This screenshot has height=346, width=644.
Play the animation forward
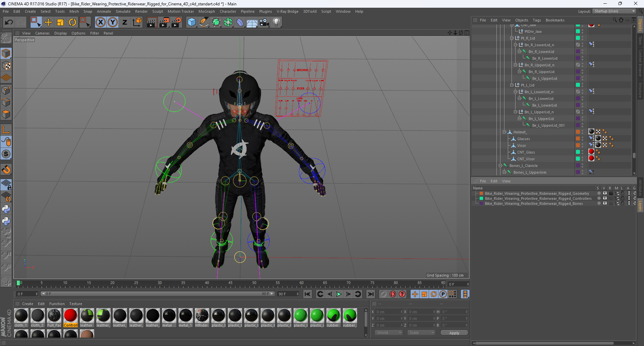point(339,294)
